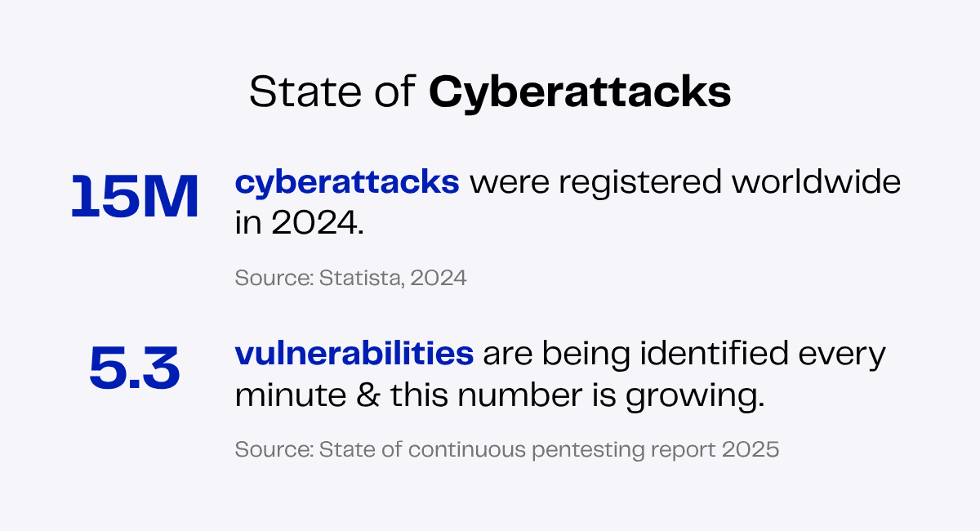Click the bold 'Cyberattacks' title word
This screenshot has height=531, width=980.
click(579, 93)
